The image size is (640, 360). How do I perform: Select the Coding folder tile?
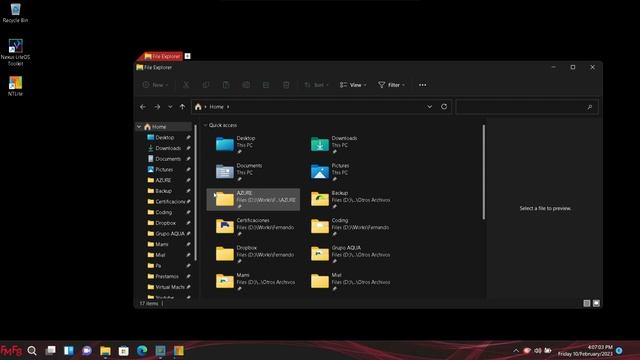pos(348,227)
